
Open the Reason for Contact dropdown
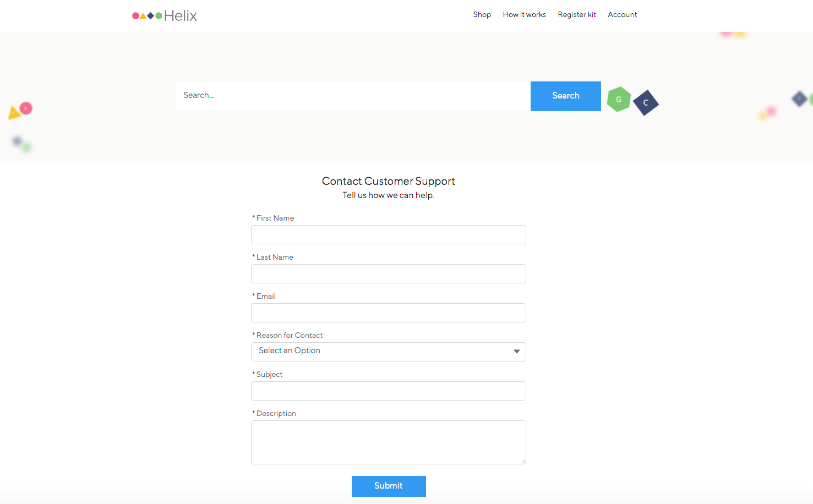click(388, 352)
